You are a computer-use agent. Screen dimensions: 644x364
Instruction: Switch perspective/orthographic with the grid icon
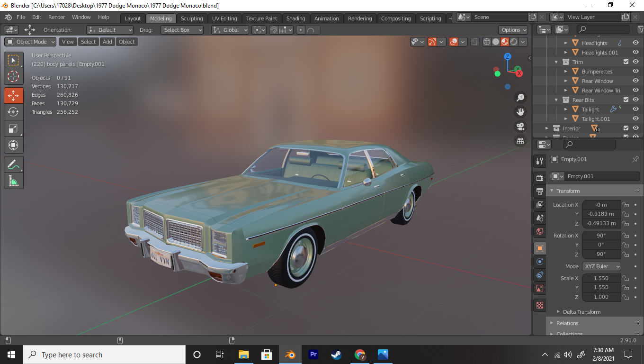tap(520, 141)
